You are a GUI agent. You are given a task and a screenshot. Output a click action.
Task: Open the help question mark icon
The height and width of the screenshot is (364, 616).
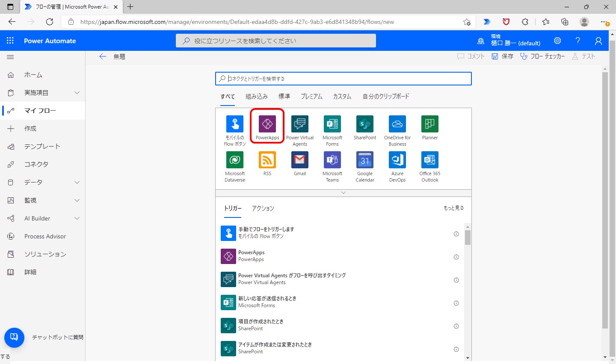tap(578, 41)
